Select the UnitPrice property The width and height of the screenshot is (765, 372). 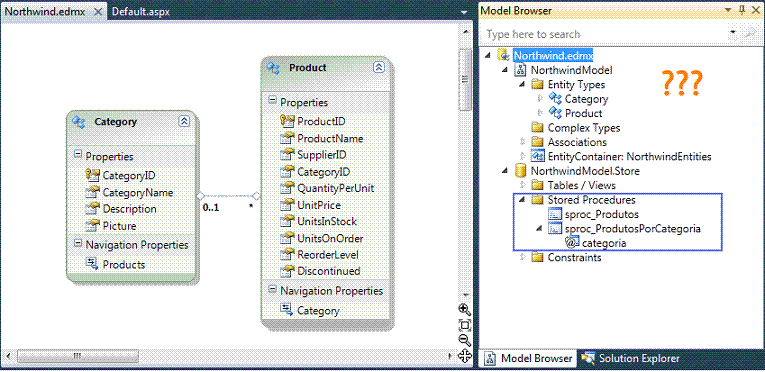click(311, 205)
